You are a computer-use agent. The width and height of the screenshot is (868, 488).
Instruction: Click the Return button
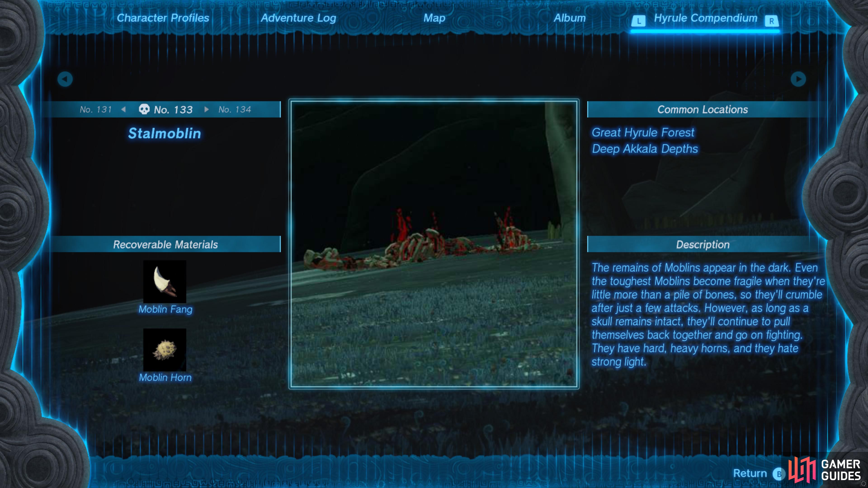point(750,473)
